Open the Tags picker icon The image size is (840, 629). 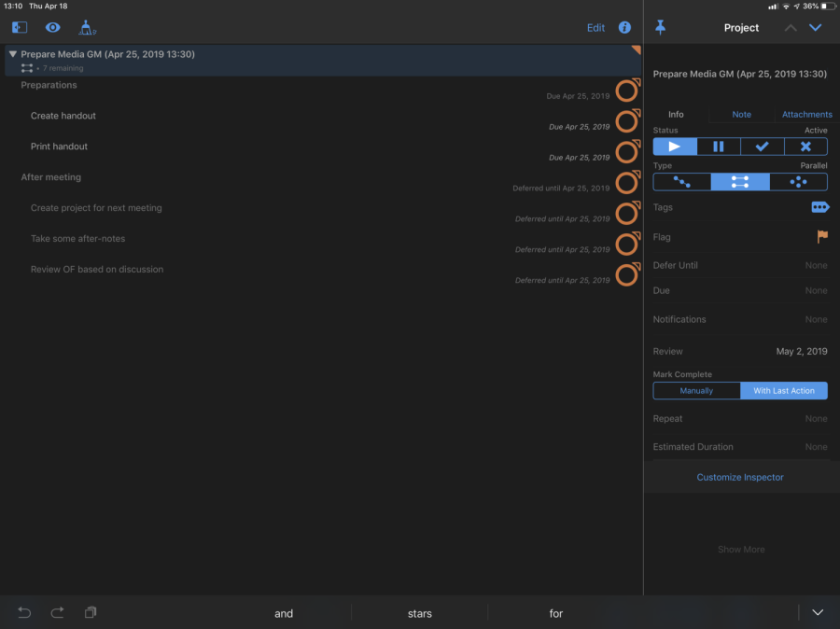point(819,207)
